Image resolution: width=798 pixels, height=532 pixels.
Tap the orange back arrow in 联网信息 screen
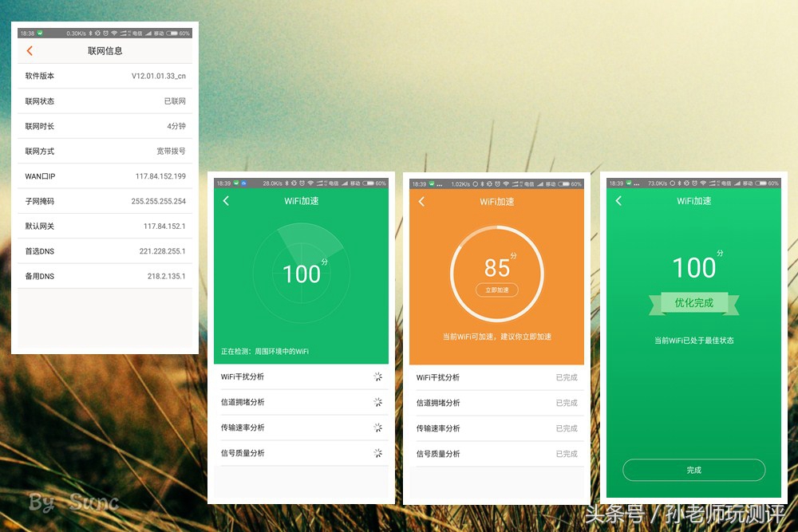point(30,50)
